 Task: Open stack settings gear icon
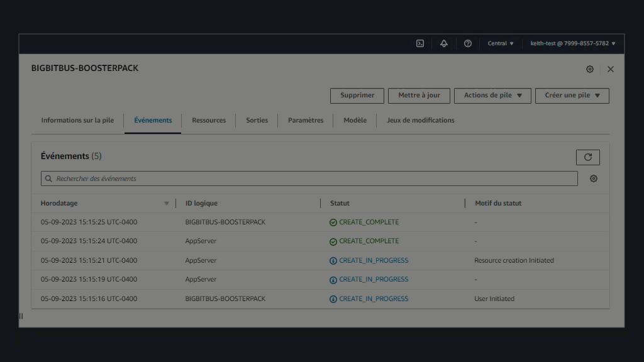pos(590,69)
